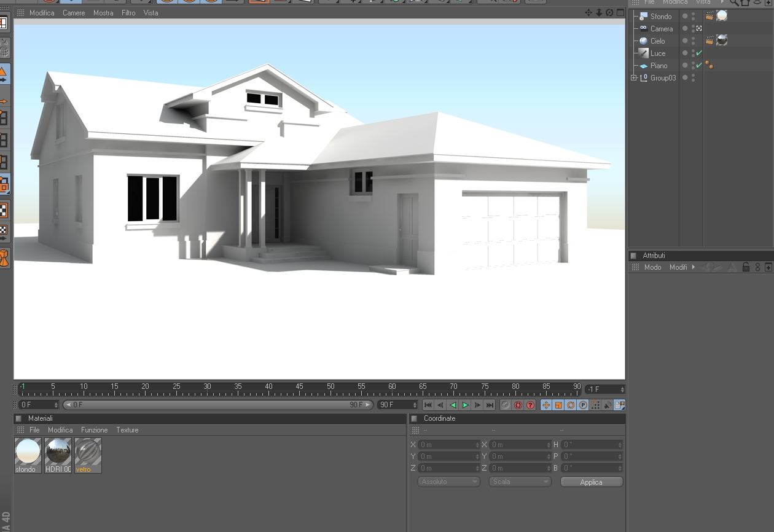Click the lock icon in Attributi panel
The width and height of the screenshot is (774, 532).
(x=746, y=267)
